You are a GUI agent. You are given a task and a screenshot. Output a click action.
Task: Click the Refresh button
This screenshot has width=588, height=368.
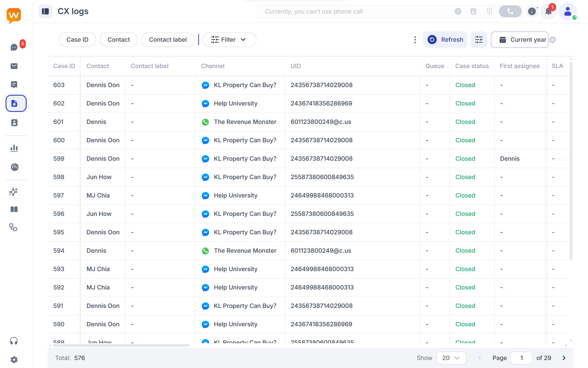445,40
